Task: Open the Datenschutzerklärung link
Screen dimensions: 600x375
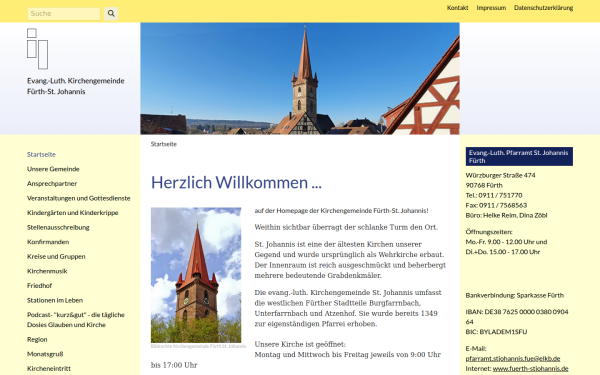Action: (543, 8)
